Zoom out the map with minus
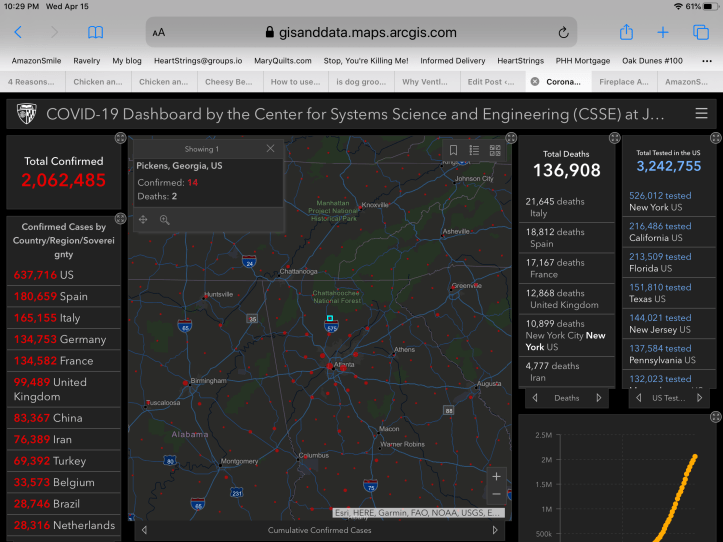This screenshot has width=723, height=542. [x=496, y=494]
